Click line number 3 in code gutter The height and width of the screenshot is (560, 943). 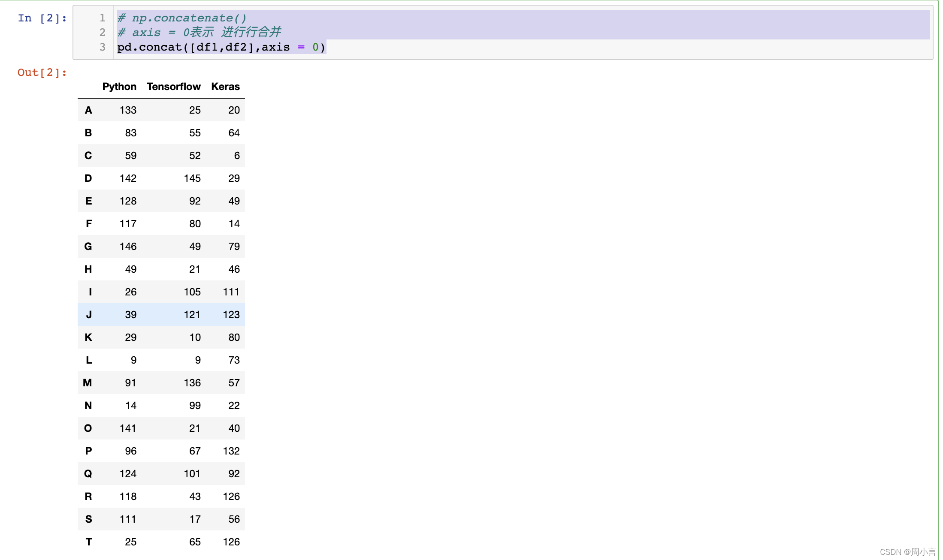103,47
